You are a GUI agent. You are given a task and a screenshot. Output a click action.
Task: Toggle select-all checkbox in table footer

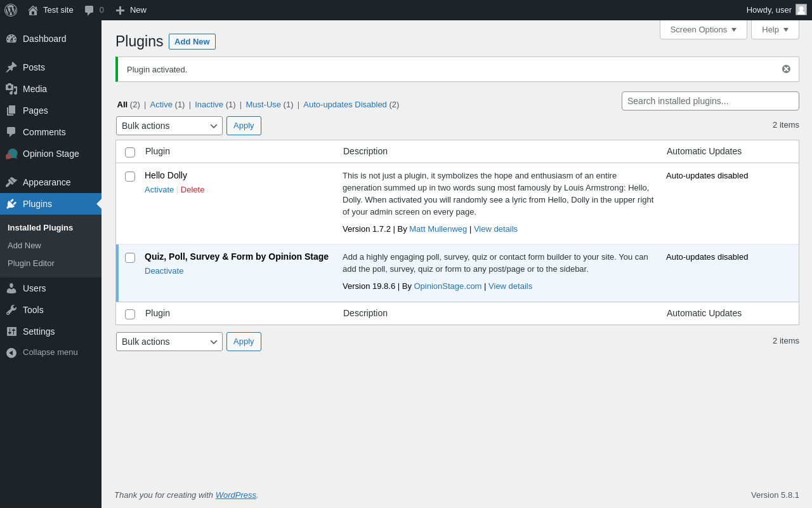click(x=130, y=314)
